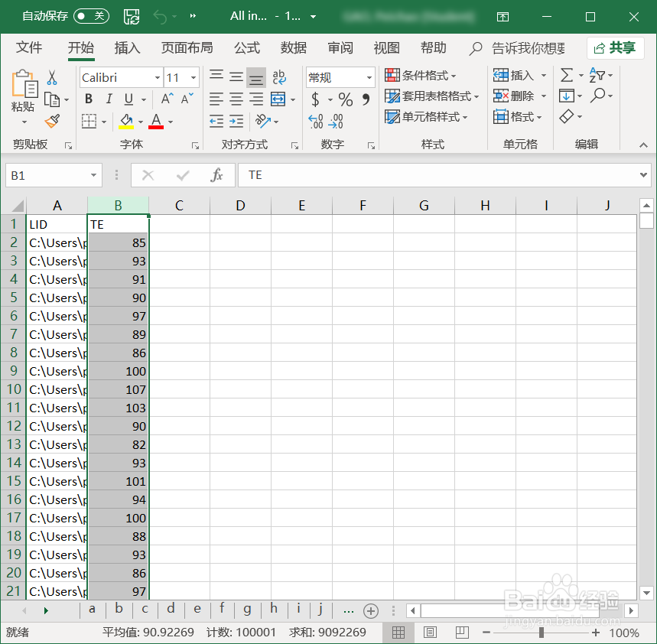Viewport: 657px width, 644px height.
Task: Apply bold formatting to selected cells
Action: 88,99
